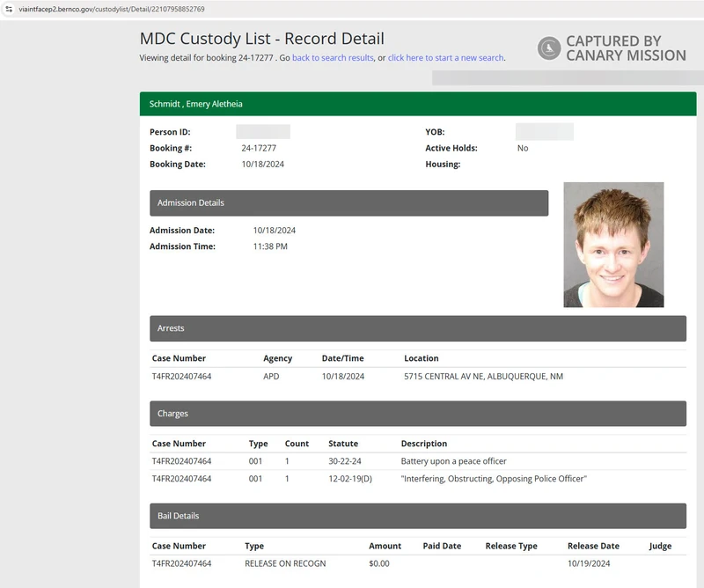This screenshot has width=704, height=588.
Task: Click the Release Date column header
Action: pyautogui.click(x=593, y=545)
